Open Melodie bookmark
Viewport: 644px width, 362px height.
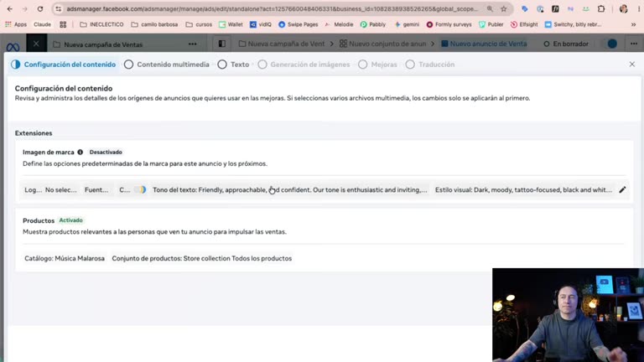click(339, 24)
